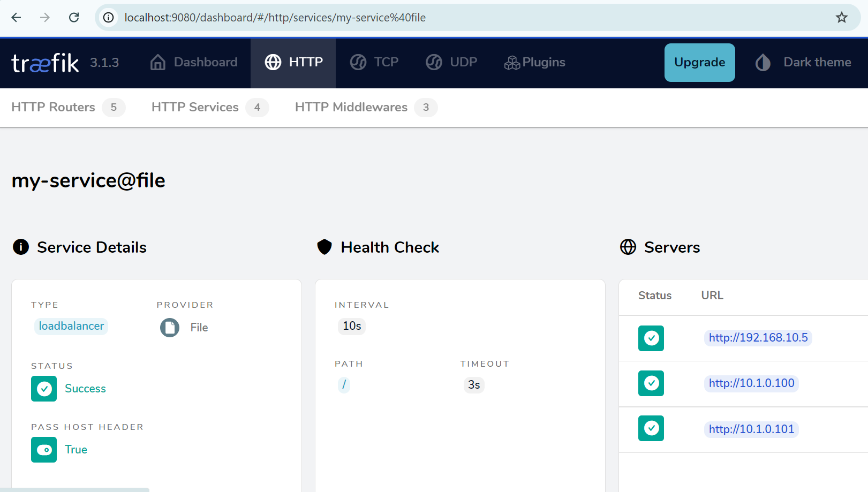Screen dimensions: 868x492
Task: Click the my-service@file heading
Action: click(x=88, y=180)
